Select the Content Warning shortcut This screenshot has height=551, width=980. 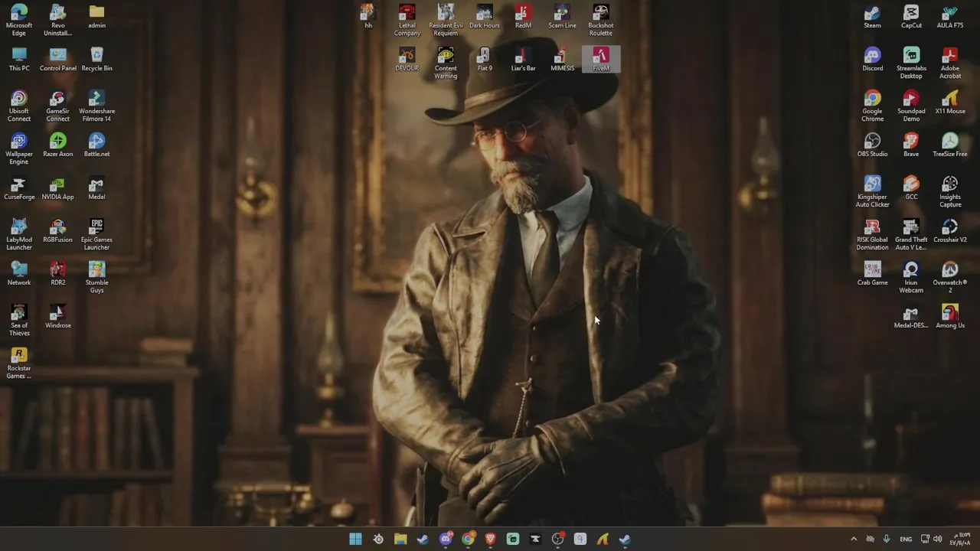[x=446, y=63]
